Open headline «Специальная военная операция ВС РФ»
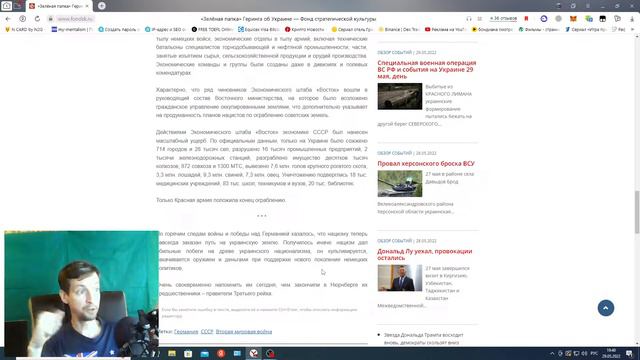Viewport: 640px width, 360px height. click(427, 69)
